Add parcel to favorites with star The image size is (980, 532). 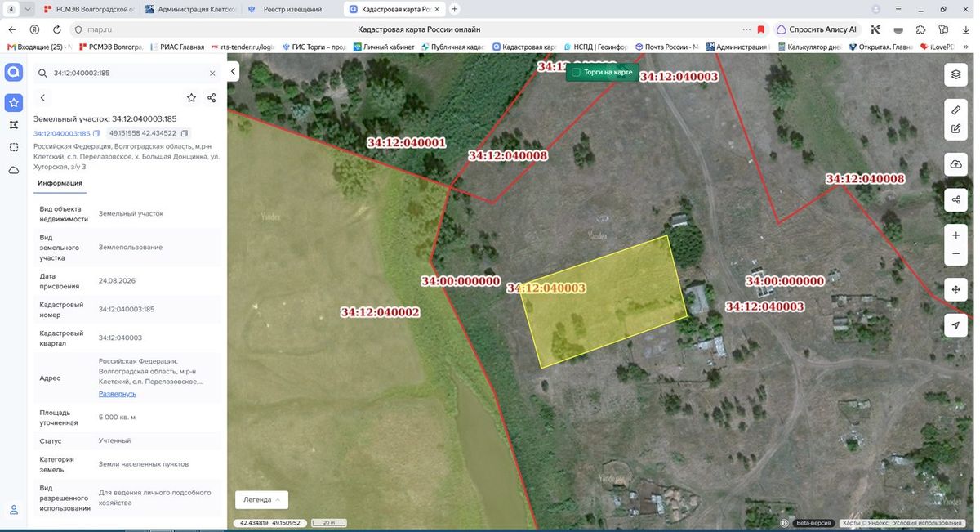[x=191, y=98]
